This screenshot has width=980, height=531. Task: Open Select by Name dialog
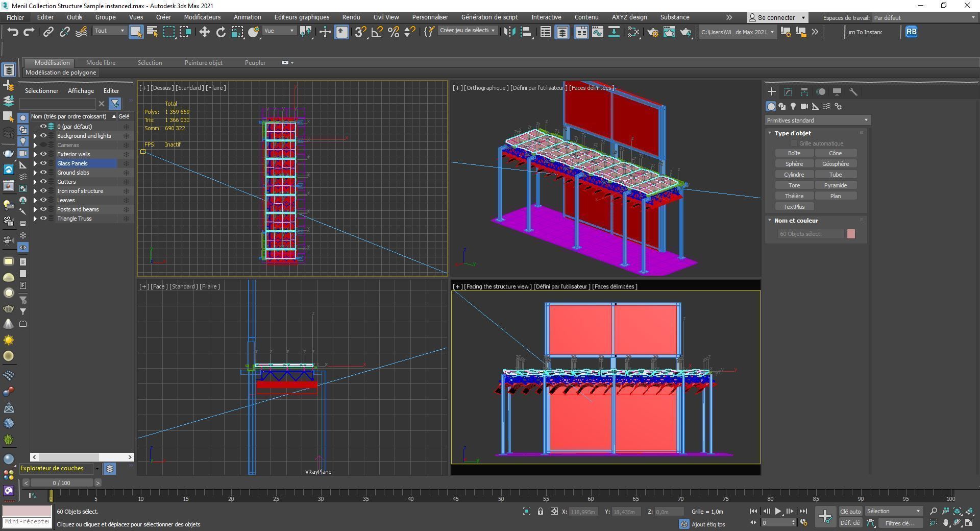click(152, 32)
